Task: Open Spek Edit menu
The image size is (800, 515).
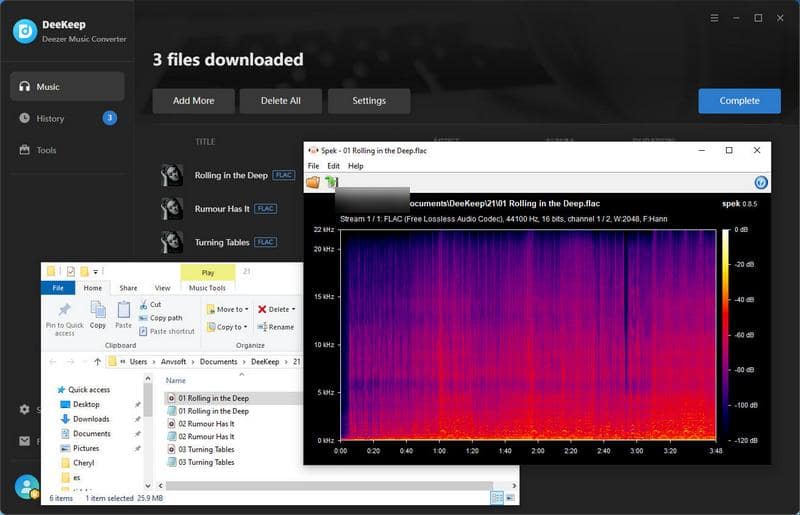Action: click(x=333, y=166)
